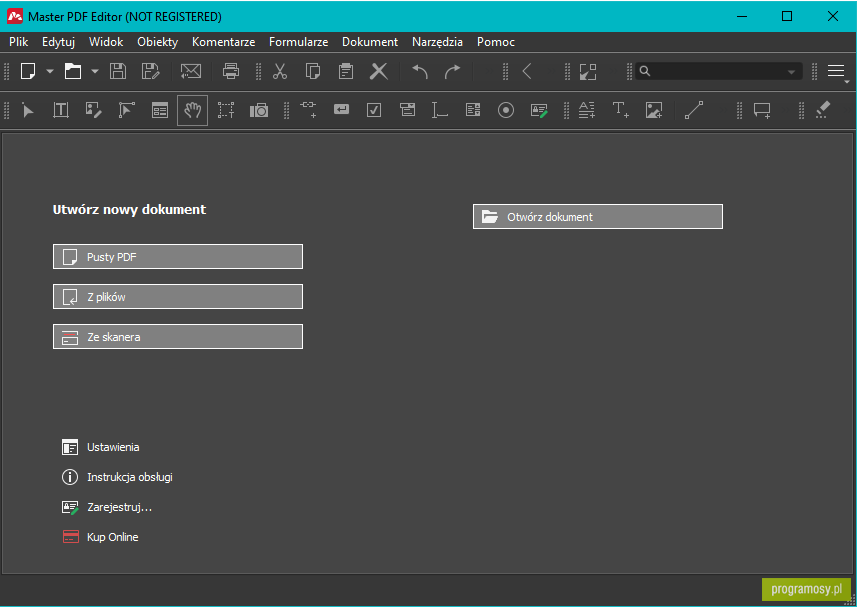This screenshot has height=607, width=857.
Task: Click the Z plików button
Action: (x=178, y=297)
